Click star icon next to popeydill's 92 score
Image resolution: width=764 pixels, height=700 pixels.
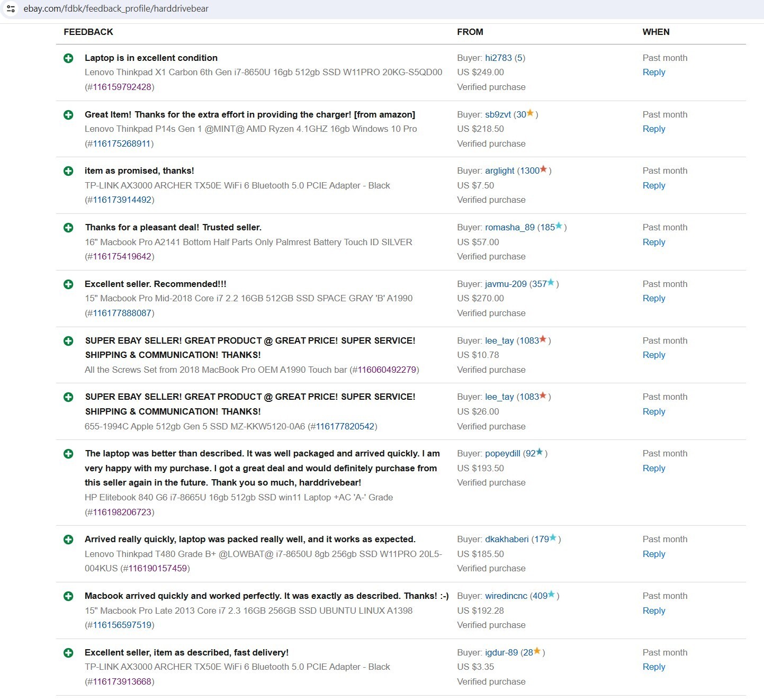coord(540,452)
